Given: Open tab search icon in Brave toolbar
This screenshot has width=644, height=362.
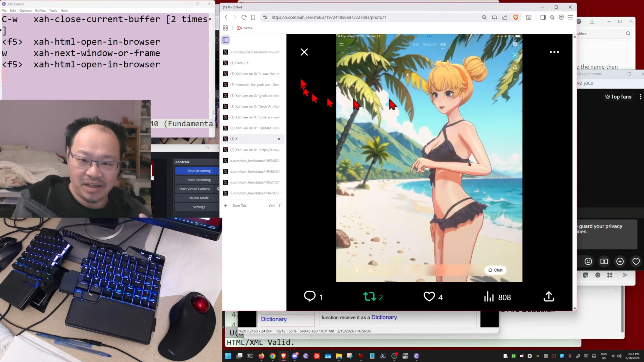Looking at the screenshot, I should pos(529,17).
